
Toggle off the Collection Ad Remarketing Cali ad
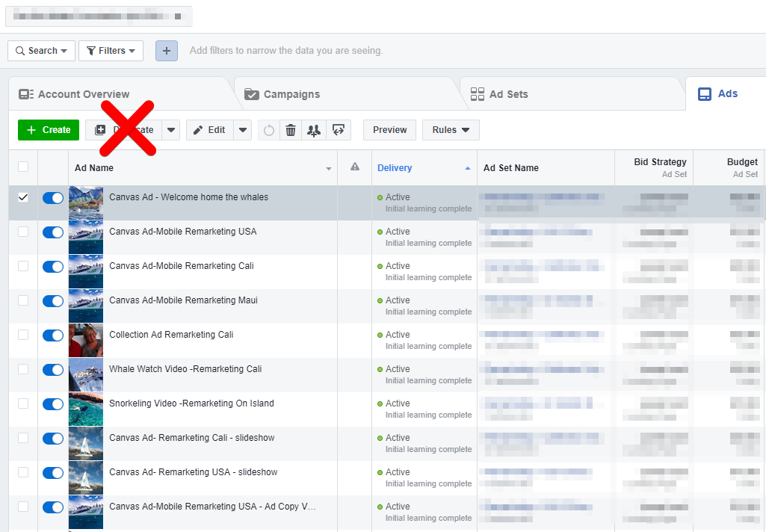(53, 335)
